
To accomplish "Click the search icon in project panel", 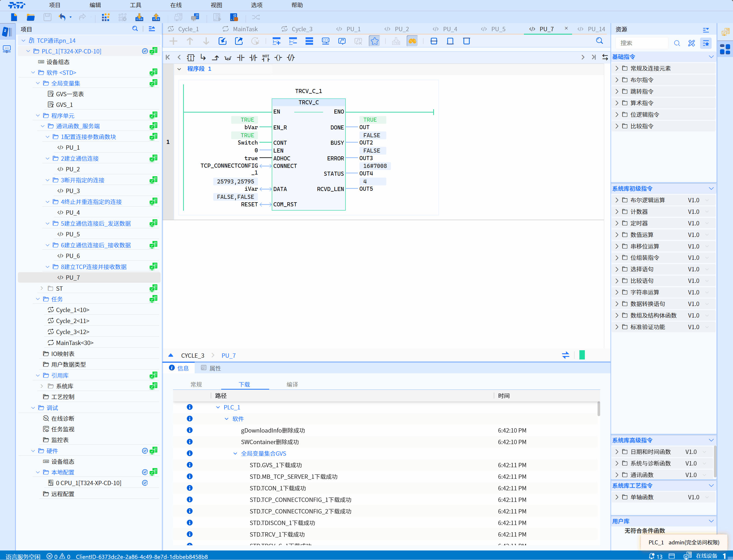I will [135, 29].
